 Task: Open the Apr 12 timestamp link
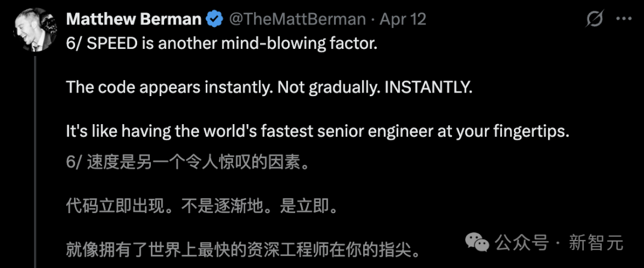point(403,19)
